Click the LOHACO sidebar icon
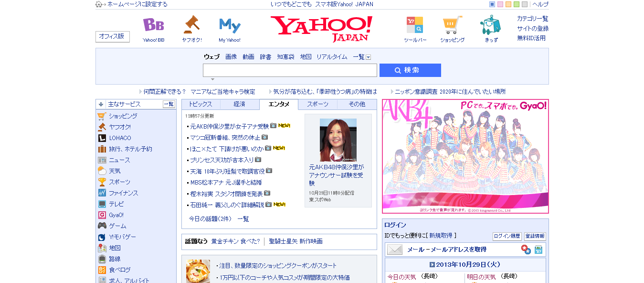The image size is (644, 283). [x=102, y=138]
